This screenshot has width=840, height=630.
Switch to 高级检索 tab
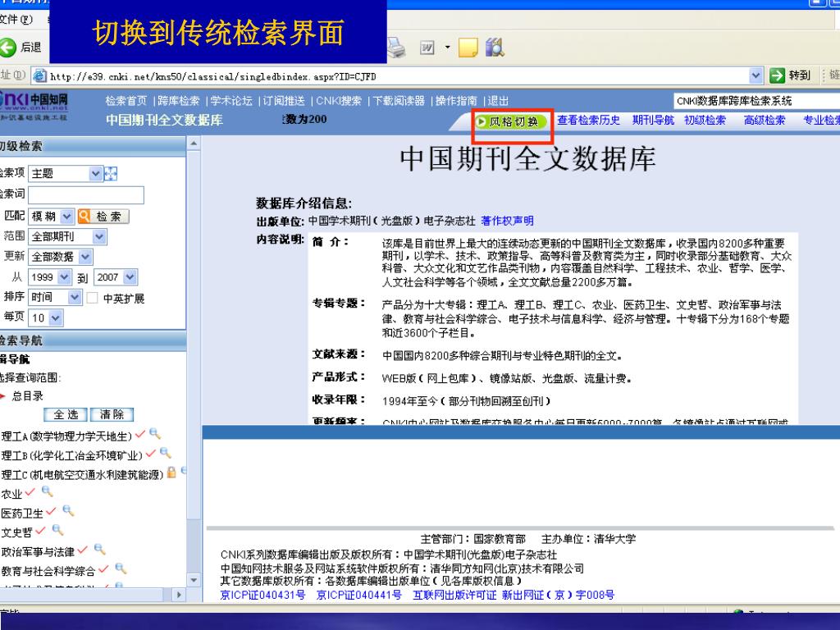[764, 120]
